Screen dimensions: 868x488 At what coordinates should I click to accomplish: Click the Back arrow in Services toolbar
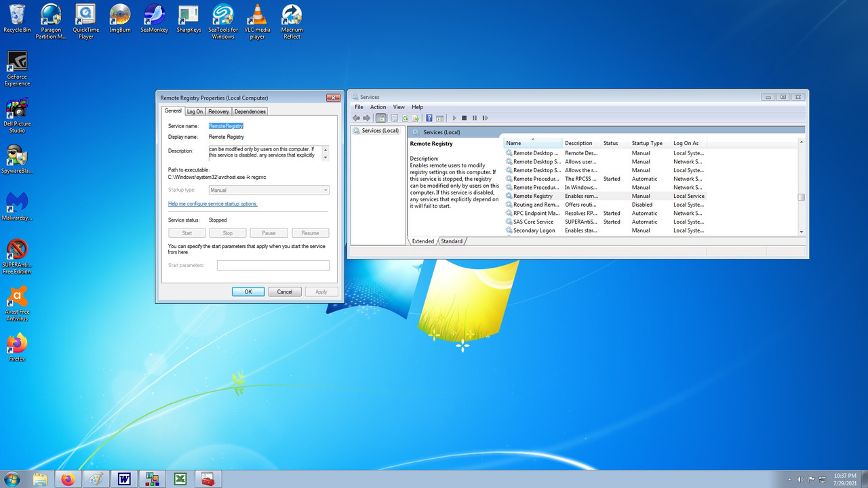coord(357,118)
